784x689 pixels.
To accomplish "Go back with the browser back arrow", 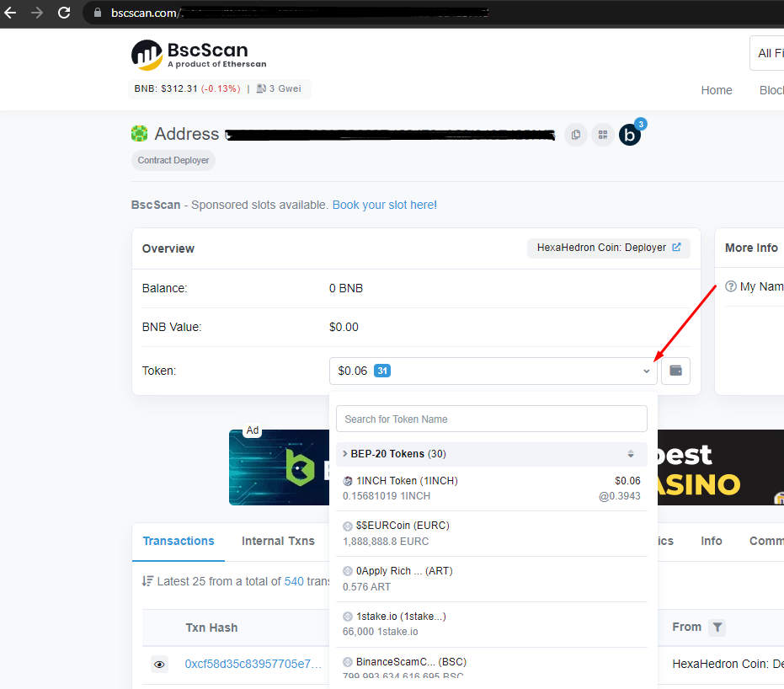I will click(x=10, y=13).
